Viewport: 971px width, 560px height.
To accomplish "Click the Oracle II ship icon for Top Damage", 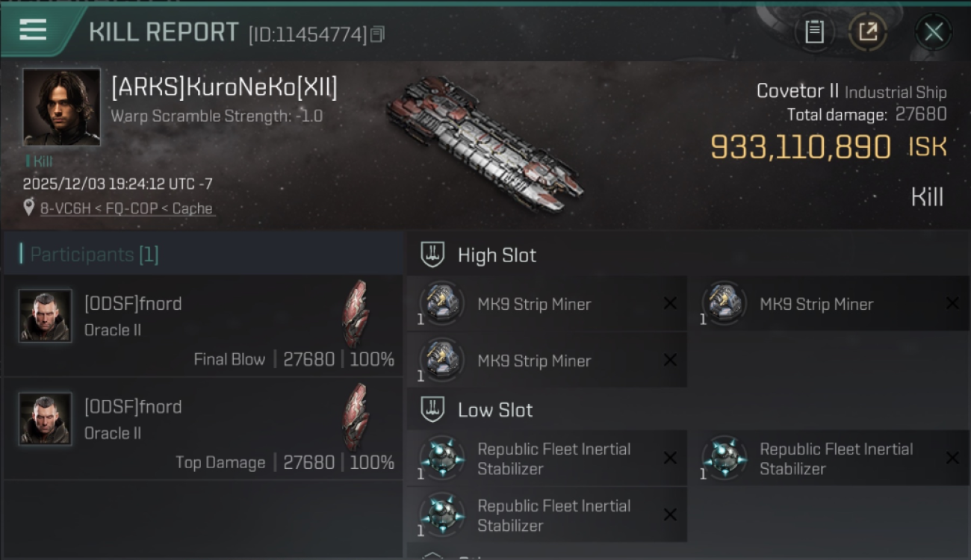I will 356,417.
